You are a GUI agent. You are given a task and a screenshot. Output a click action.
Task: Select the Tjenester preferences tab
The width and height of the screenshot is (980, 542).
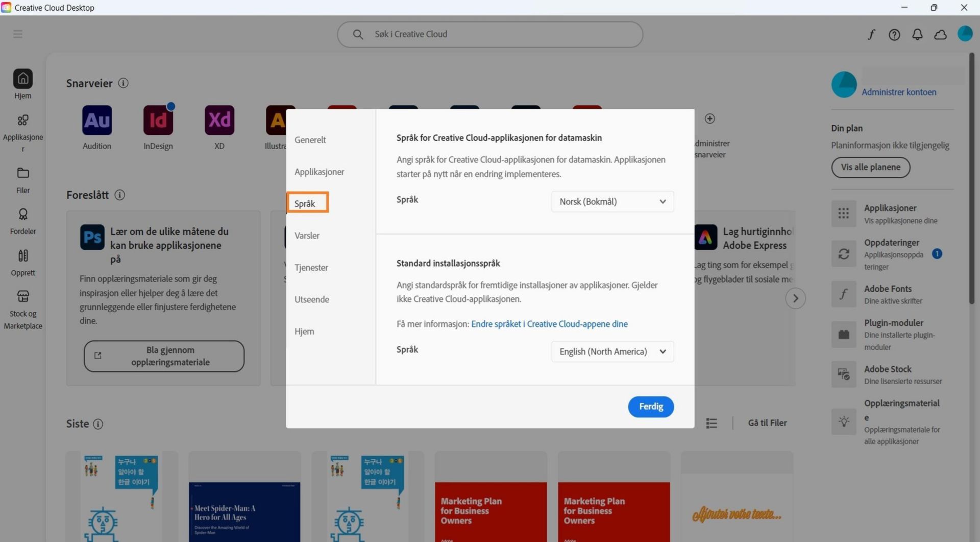click(311, 268)
